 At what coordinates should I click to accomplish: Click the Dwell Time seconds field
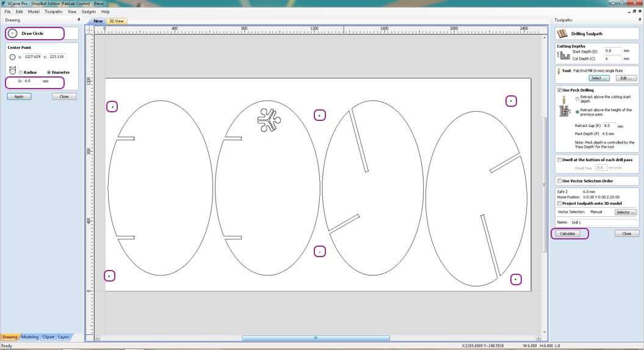click(x=601, y=167)
